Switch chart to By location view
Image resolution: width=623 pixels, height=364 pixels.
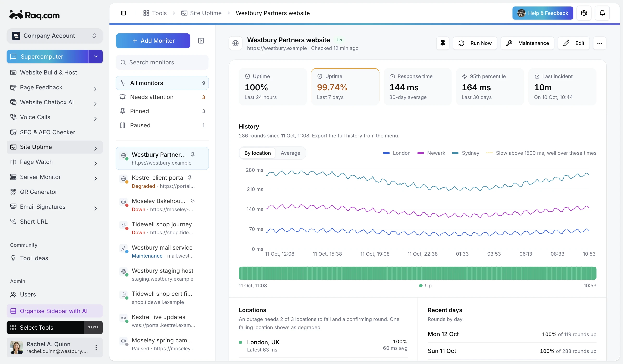click(257, 153)
